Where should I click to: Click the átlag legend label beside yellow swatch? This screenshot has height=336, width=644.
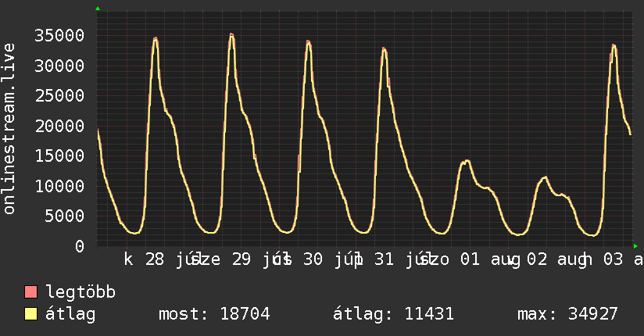point(70,315)
